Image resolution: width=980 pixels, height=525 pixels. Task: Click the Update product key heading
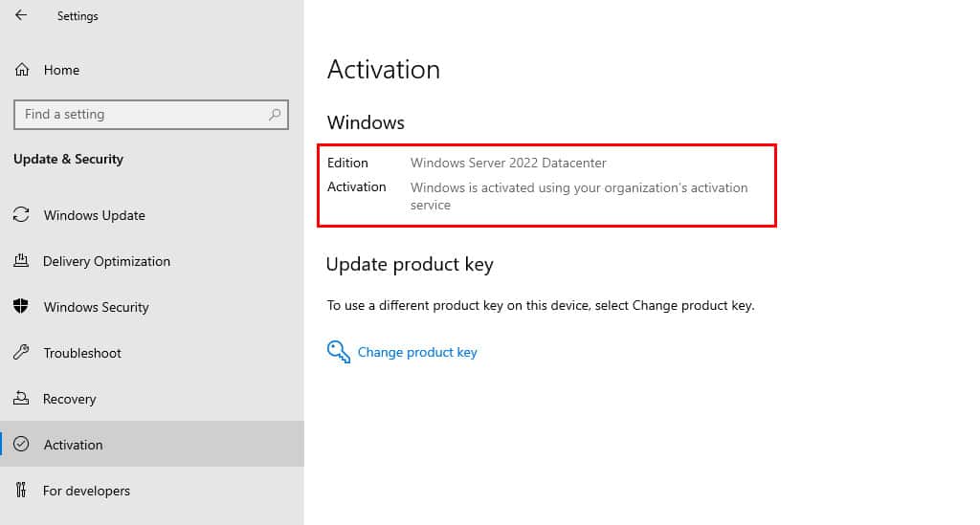(410, 265)
